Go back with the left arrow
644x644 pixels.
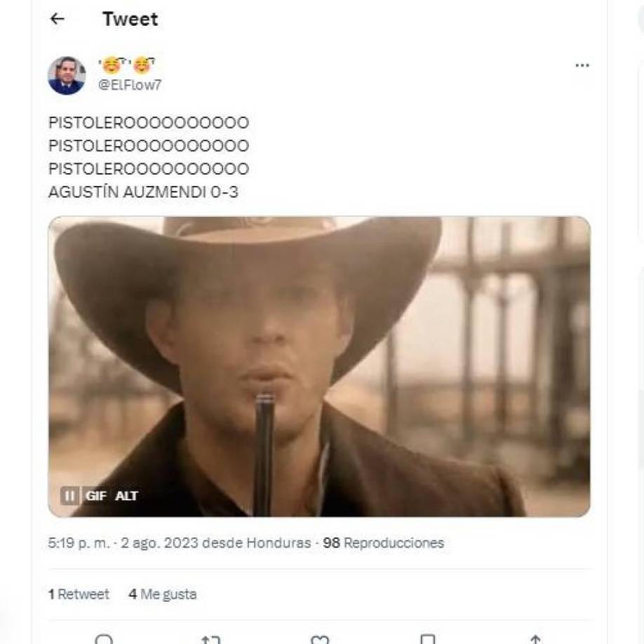pyautogui.click(x=58, y=20)
